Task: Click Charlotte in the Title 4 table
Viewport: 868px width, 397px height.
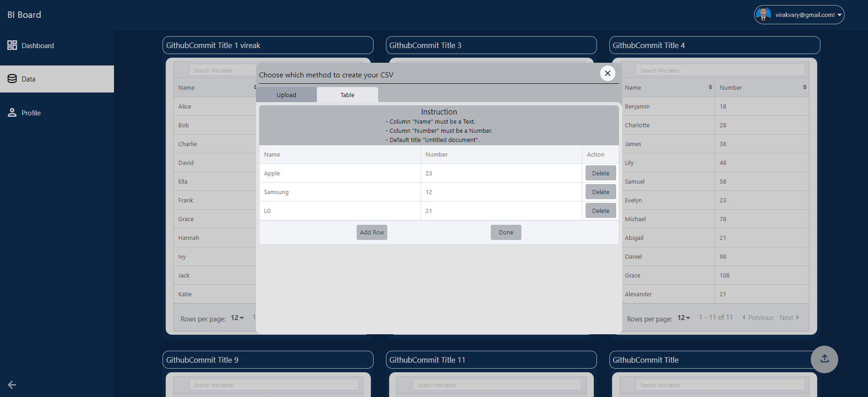Action: (637, 125)
